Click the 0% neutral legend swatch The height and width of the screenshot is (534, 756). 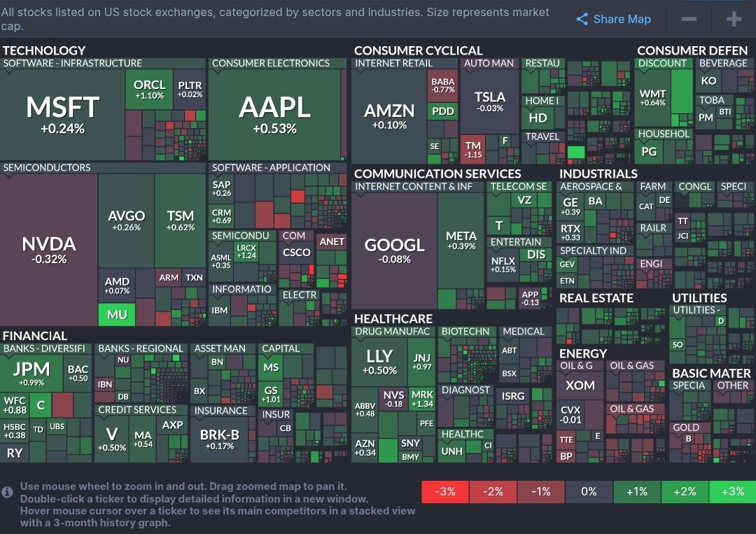pyautogui.click(x=589, y=491)
